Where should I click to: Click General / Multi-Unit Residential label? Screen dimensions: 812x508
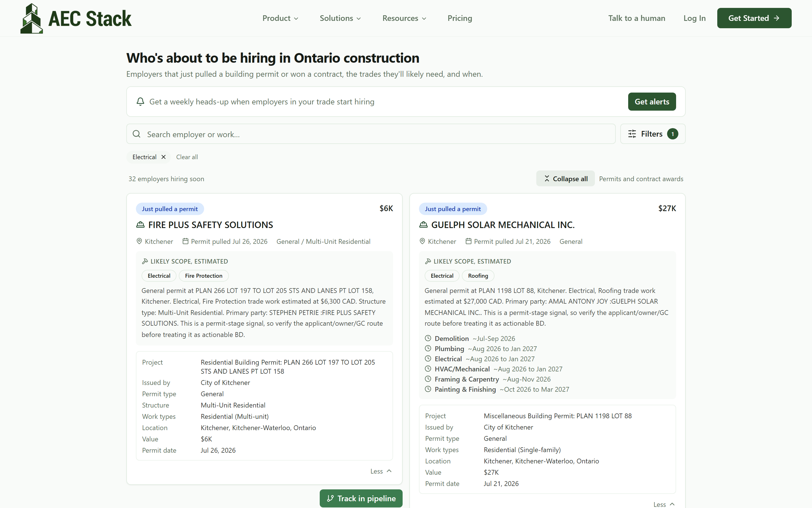click(323, 241)
